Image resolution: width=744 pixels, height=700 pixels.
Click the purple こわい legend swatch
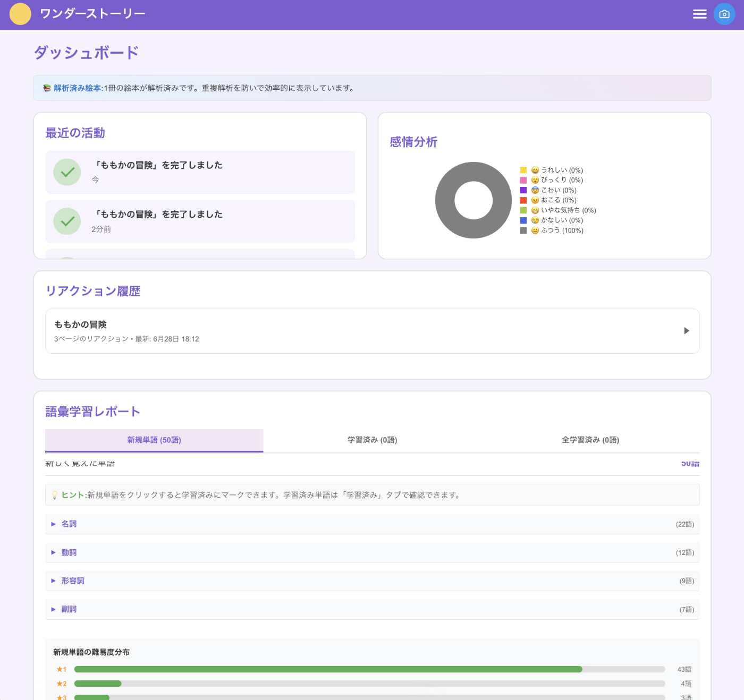(523, 190)
